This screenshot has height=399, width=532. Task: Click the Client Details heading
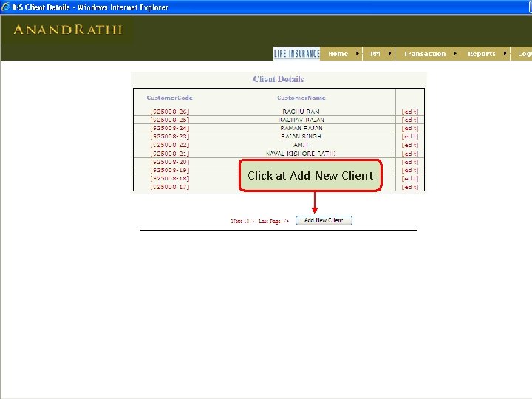point(279,79)
